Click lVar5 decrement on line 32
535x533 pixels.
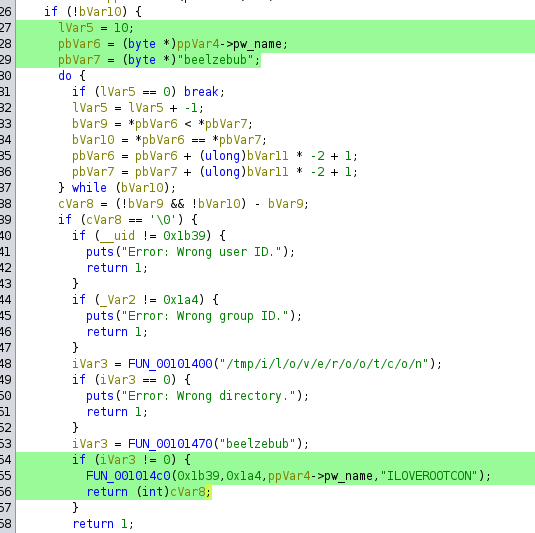[x=138, y=108]
